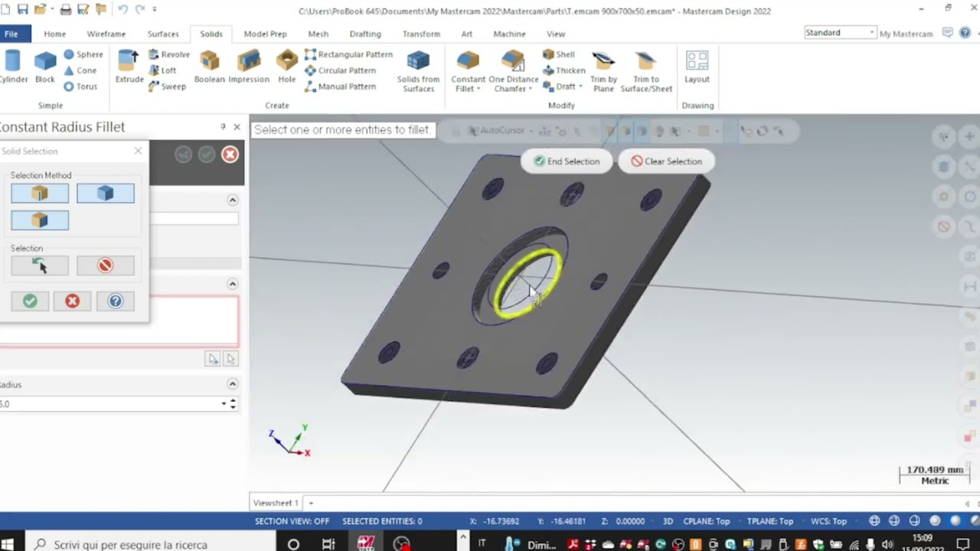This screenshot has height=551, width=980.
Task: Create a Block solid primitive
Action: coord(44,67)
